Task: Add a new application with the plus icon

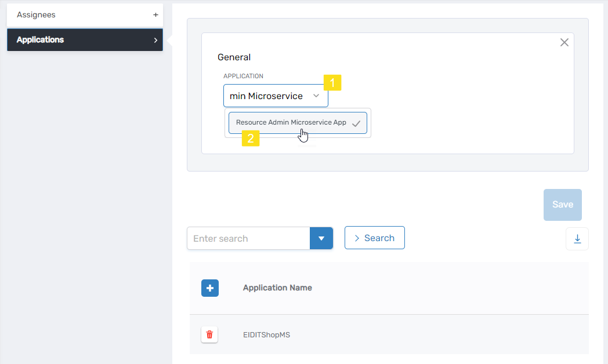Action: (x=210, y=288)
